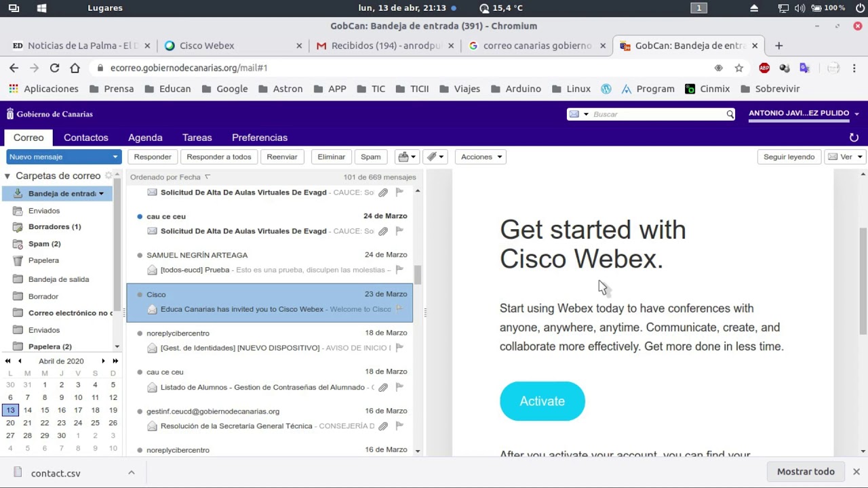The height and width of the screenshot is (488, 868).
Task: Open the Lugares menu in top panel
Action: click(x=105, y=8)
